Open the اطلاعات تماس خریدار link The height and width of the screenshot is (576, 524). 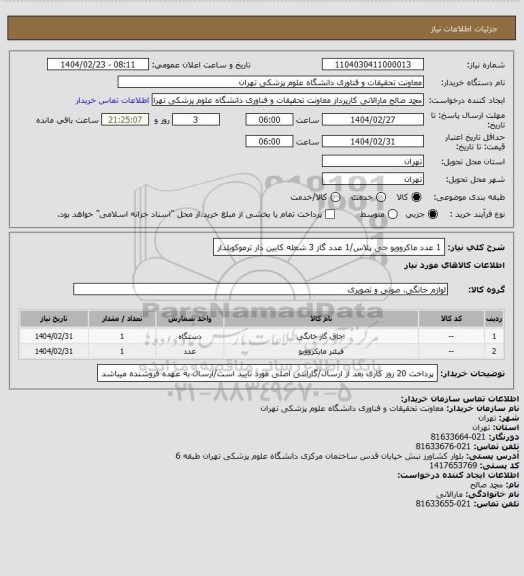click(x=112, y=100)
